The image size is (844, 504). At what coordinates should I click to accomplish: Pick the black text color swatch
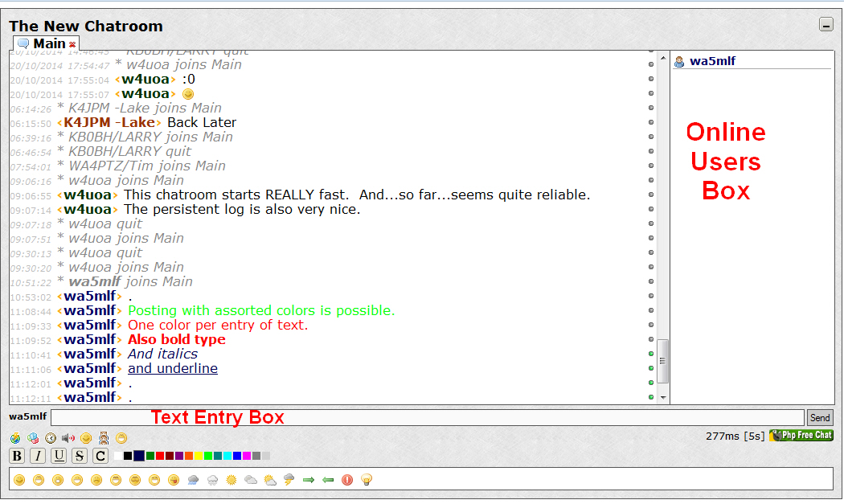128,456
